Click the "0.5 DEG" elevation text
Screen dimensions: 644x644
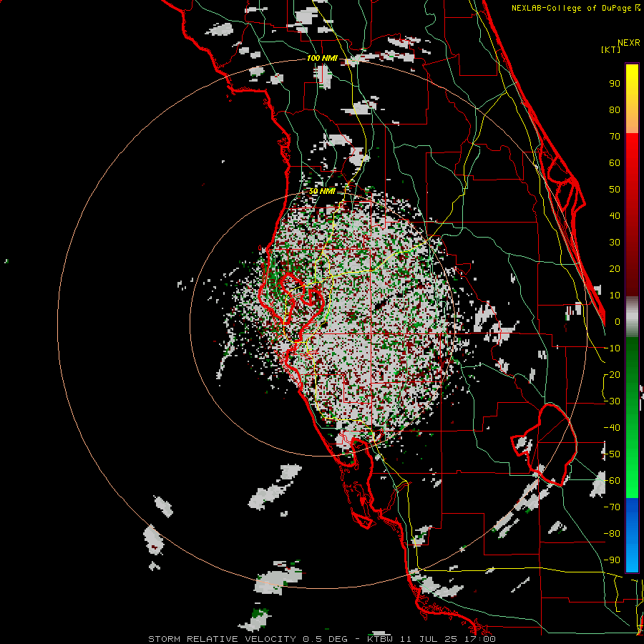point(326,639)
